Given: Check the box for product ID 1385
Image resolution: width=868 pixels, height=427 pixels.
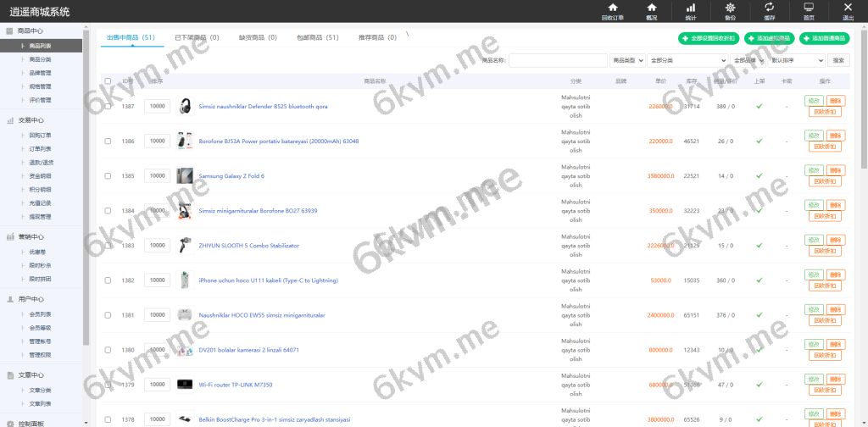Looking at the screenshot, I should [x=108, y=176].
